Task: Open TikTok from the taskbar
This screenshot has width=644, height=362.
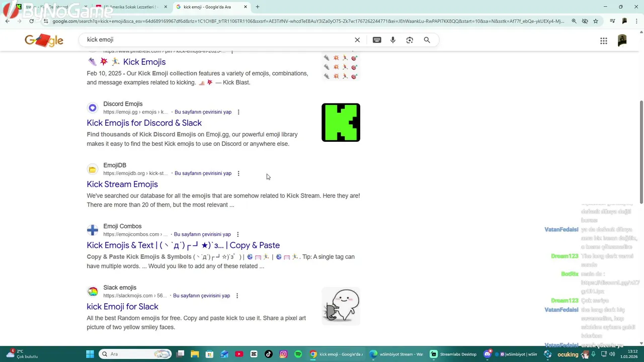Action: (x=269, y=354)
